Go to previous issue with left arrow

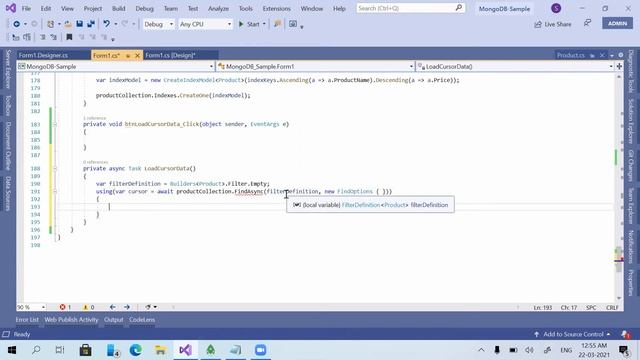[x=113, y=307]
